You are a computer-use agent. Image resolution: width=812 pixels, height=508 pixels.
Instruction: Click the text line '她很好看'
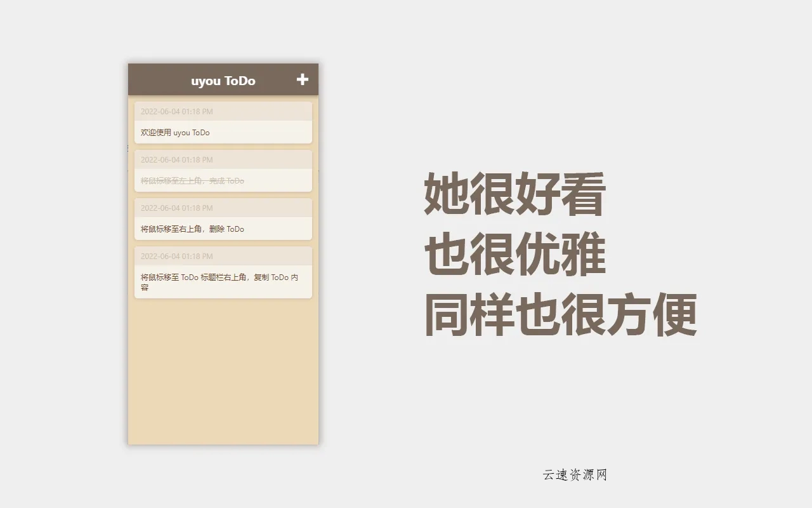(515, 194)
